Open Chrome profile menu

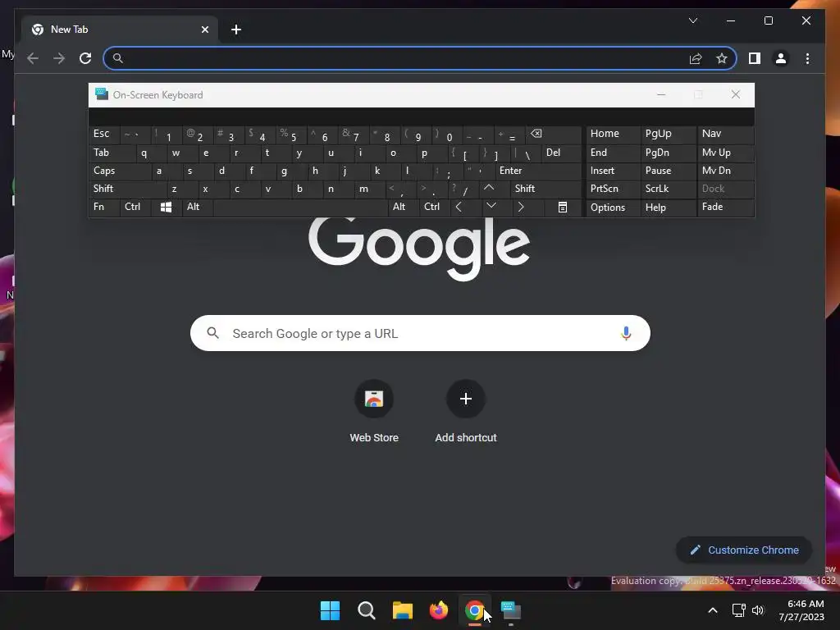[781, 58]
